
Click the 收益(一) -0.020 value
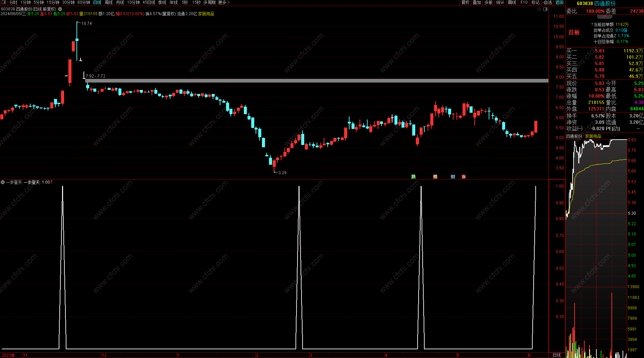598,129
